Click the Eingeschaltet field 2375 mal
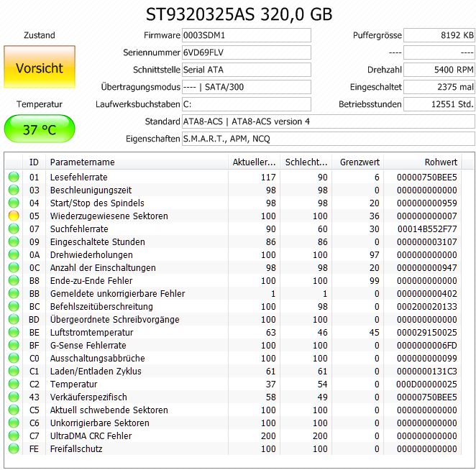Image resolution: width=476 pixels, height=470 pixels. 439,87
